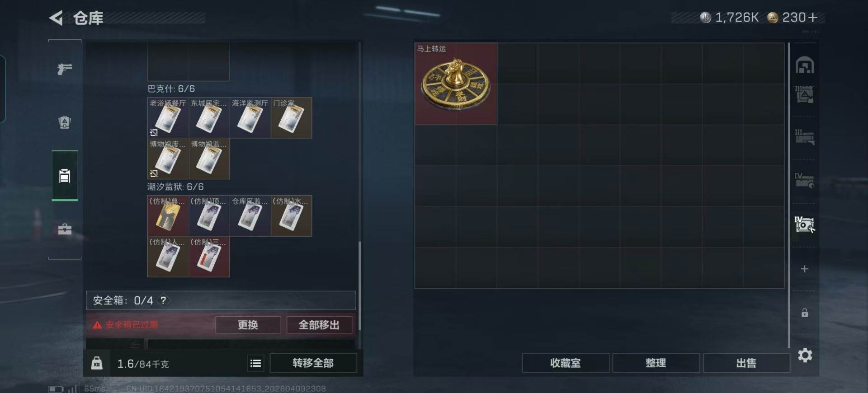
Task: Select the highlighted card pack category icon
Action: [65, 176]
